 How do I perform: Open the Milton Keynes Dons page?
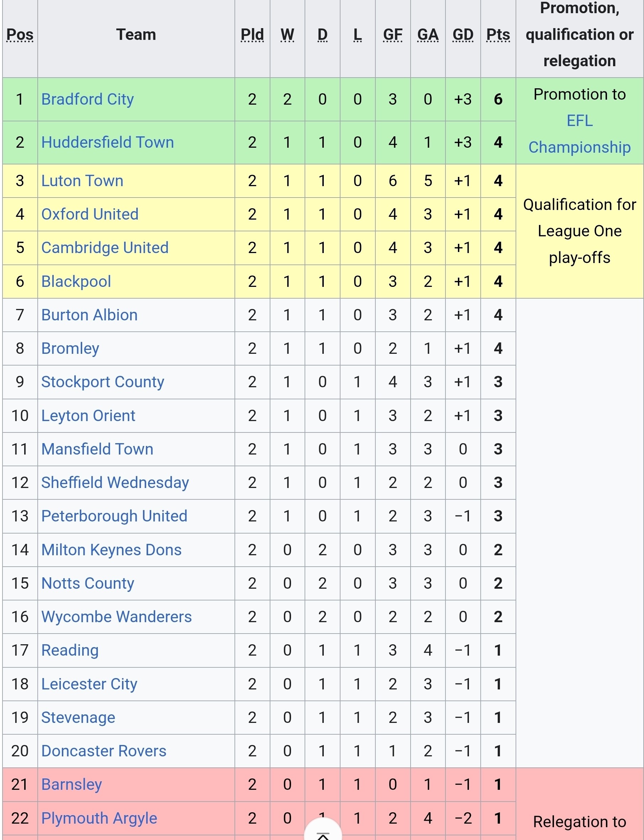[112, 550]
